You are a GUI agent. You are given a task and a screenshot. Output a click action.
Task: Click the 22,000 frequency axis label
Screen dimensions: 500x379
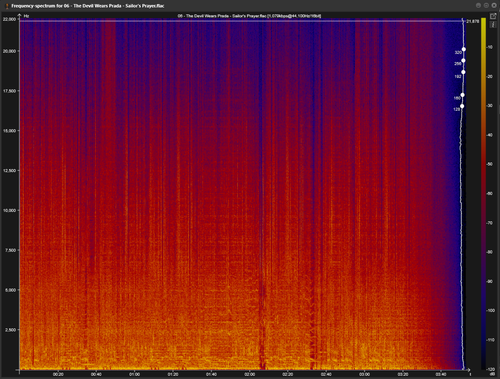[10, 19]
